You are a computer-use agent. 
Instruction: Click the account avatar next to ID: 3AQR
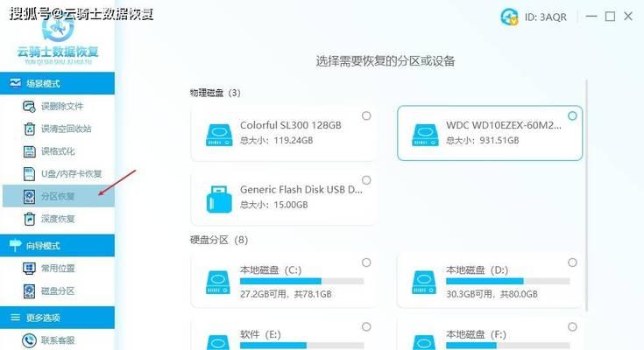[x=509, y=17]
